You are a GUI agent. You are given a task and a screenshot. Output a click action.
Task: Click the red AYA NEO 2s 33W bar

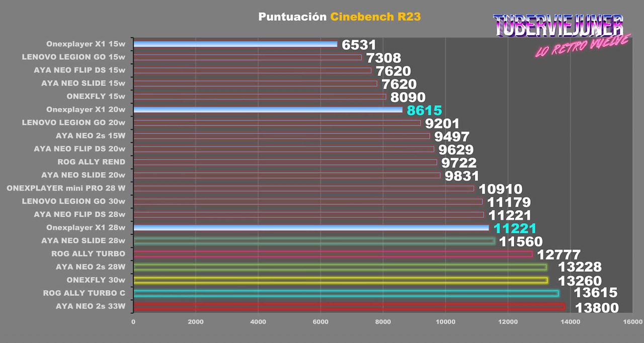coord(349,306)
